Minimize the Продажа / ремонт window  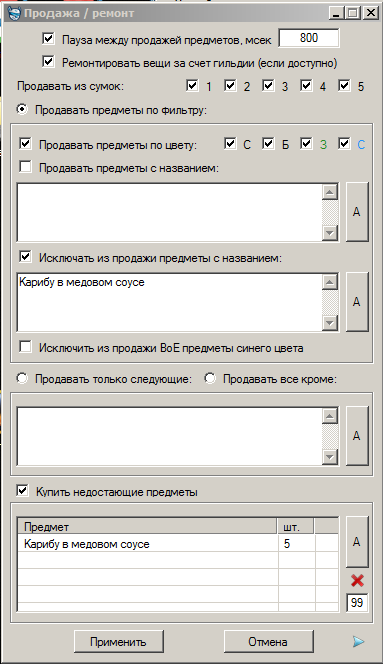tap(336, 13)
